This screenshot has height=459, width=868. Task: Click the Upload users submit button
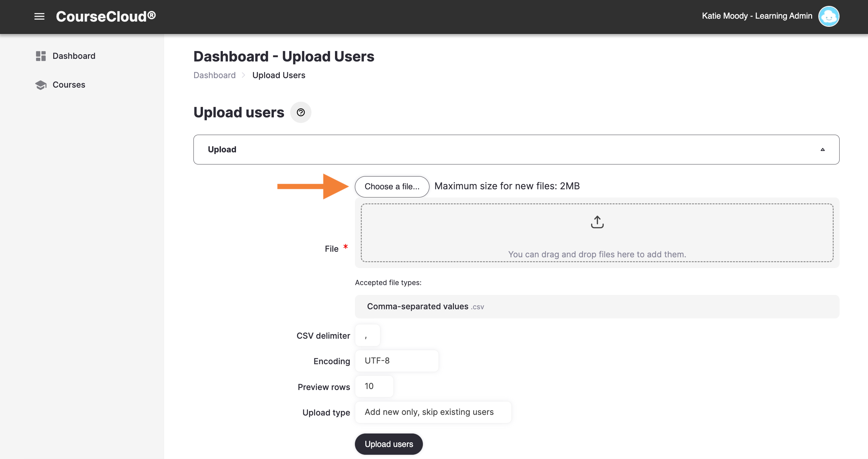(389, 444)
